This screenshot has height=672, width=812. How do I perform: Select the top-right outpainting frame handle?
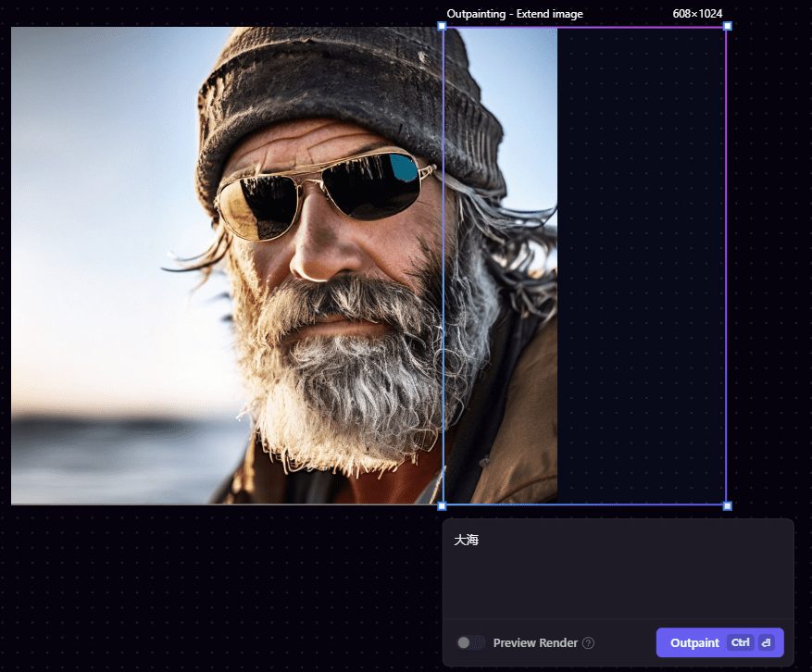(728, 26)
